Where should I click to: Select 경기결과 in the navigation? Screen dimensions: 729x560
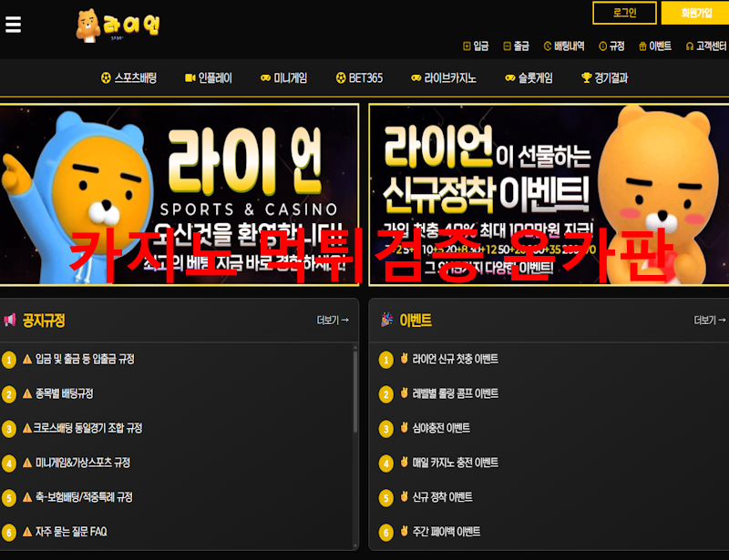point(605,77)
